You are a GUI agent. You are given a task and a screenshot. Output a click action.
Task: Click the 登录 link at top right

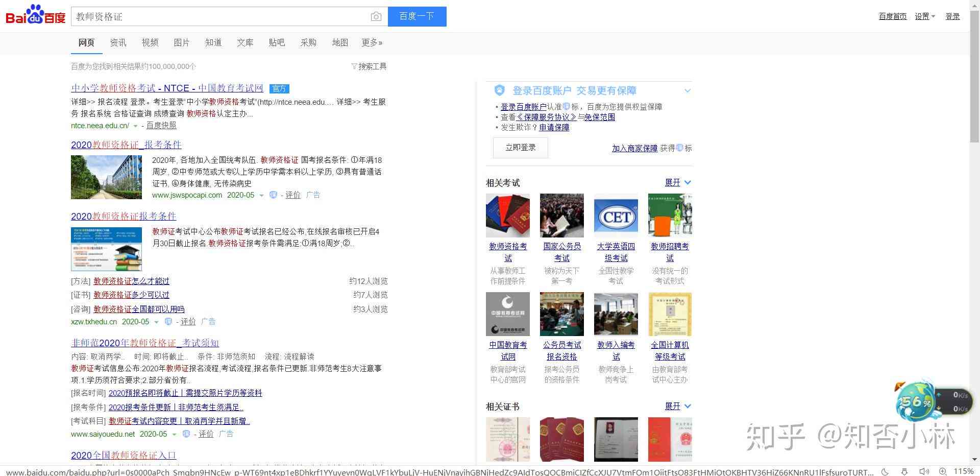952,16
